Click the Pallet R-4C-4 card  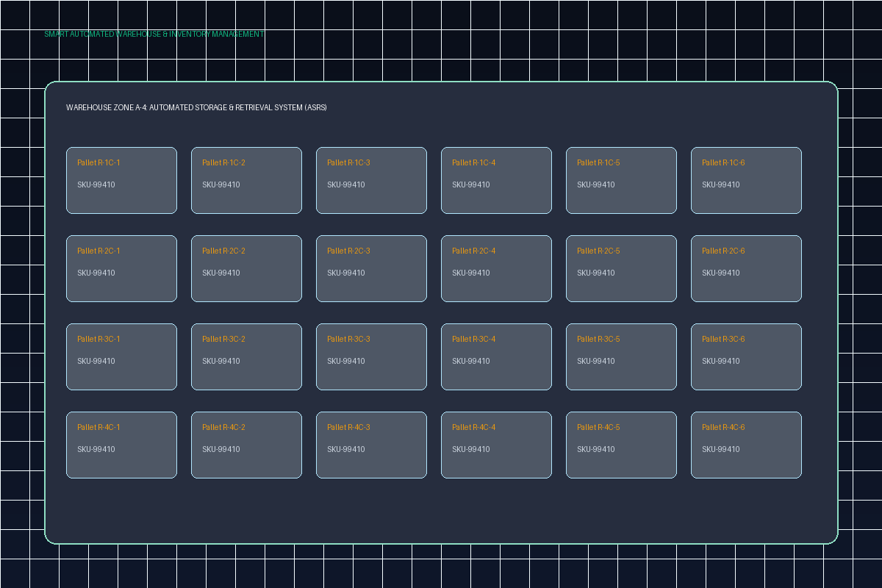coord(496,445)
